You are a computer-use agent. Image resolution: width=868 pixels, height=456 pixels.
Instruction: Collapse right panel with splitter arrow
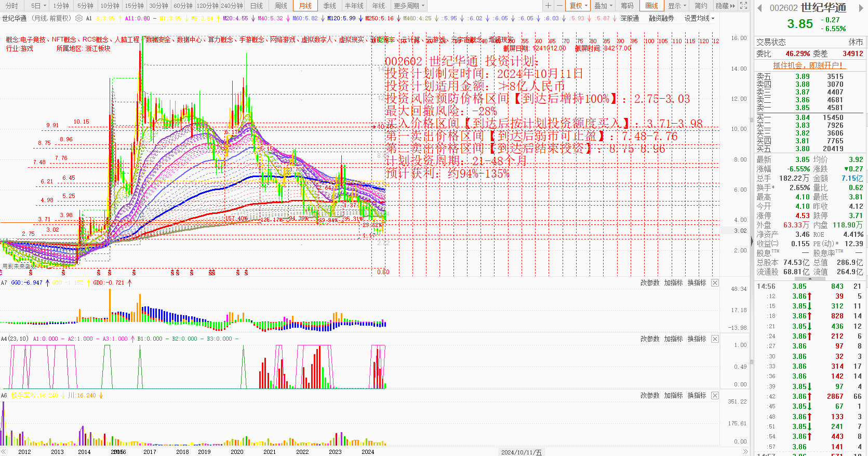pyautogui.click(x=752, y=242)
